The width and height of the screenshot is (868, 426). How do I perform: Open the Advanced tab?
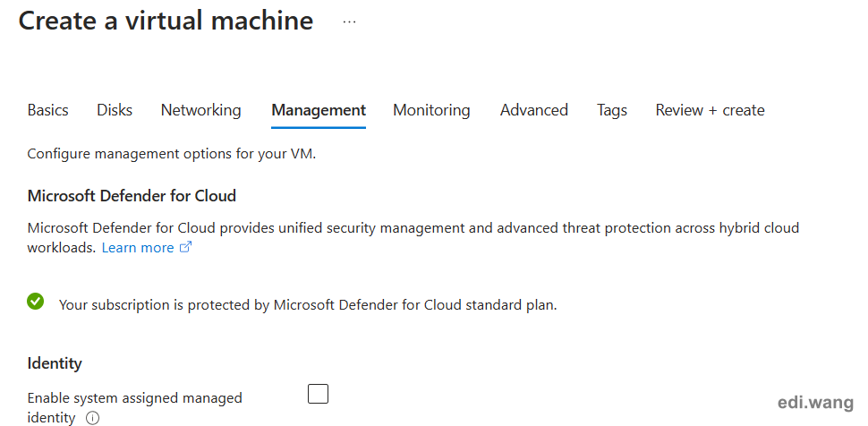(x=534, y=110)
